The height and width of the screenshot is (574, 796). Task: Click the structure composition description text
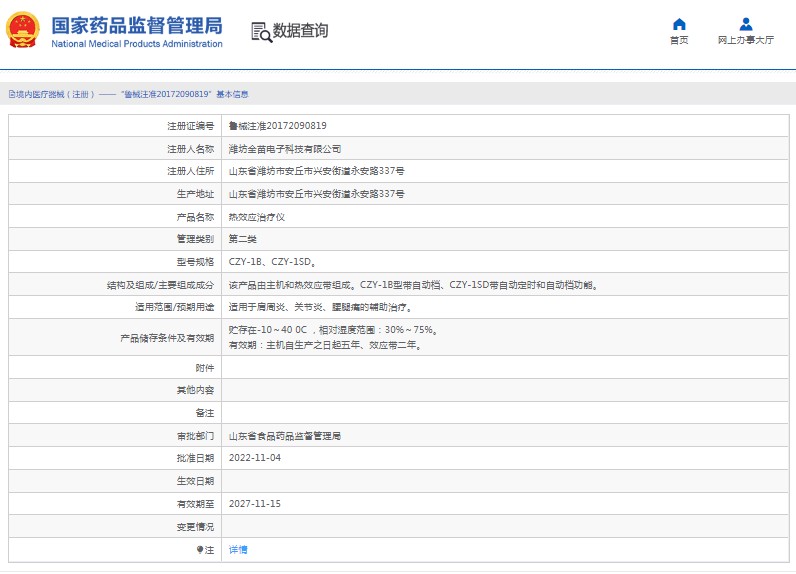(x=413, y=285)
